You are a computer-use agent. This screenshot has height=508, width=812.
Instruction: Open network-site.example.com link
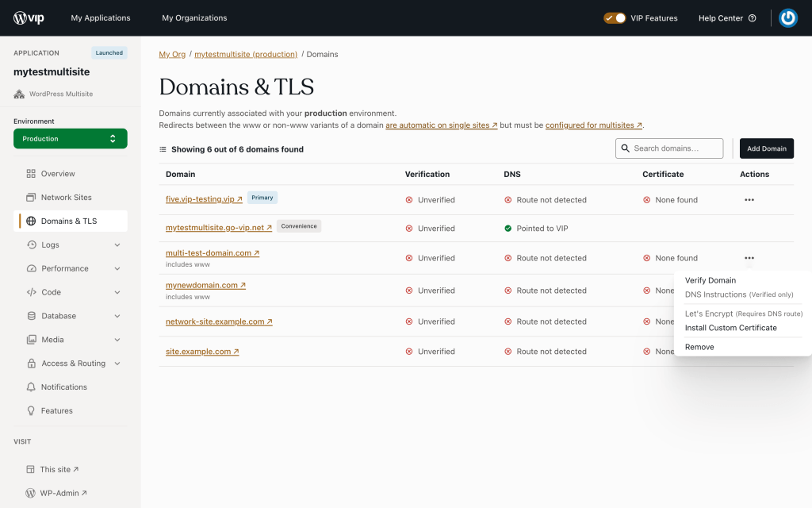click(219, 321)
